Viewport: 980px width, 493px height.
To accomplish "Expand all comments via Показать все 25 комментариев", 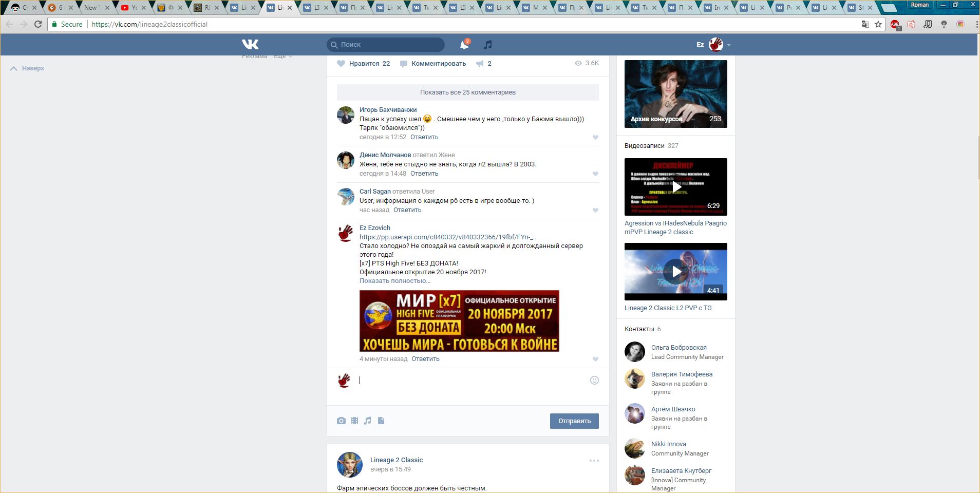I will point(468,92).
